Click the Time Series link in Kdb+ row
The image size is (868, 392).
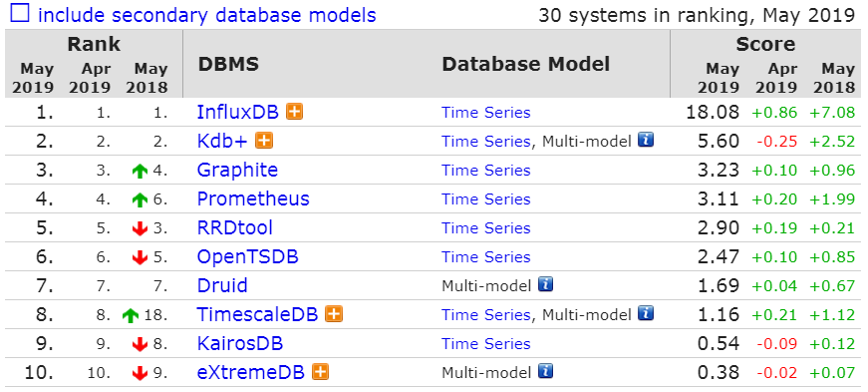click(486, 142)
